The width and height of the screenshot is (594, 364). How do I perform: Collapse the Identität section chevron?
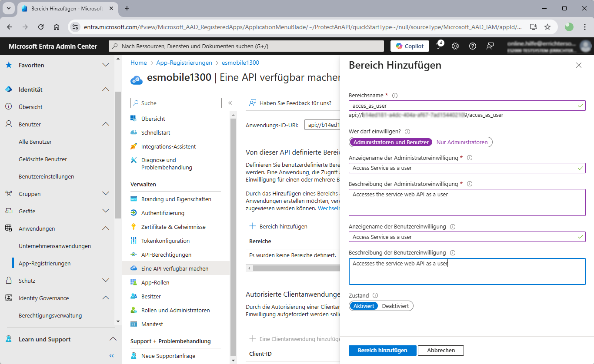coord(106,89)
